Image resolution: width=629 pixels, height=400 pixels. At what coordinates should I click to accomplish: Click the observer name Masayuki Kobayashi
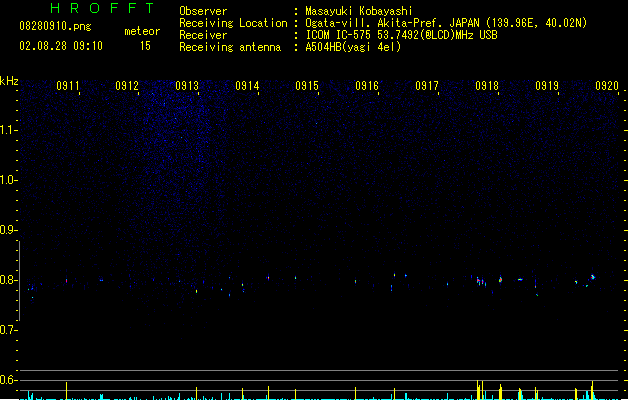tap(359, 11)
